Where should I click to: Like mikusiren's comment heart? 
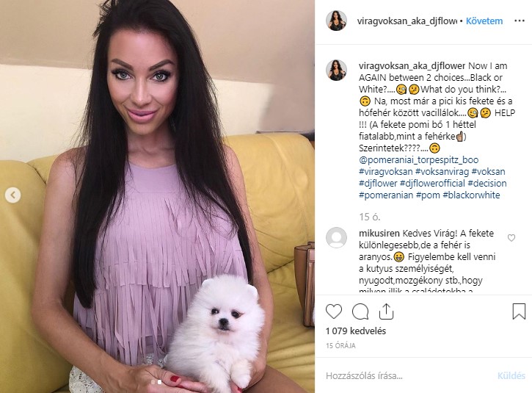[511, 238]
